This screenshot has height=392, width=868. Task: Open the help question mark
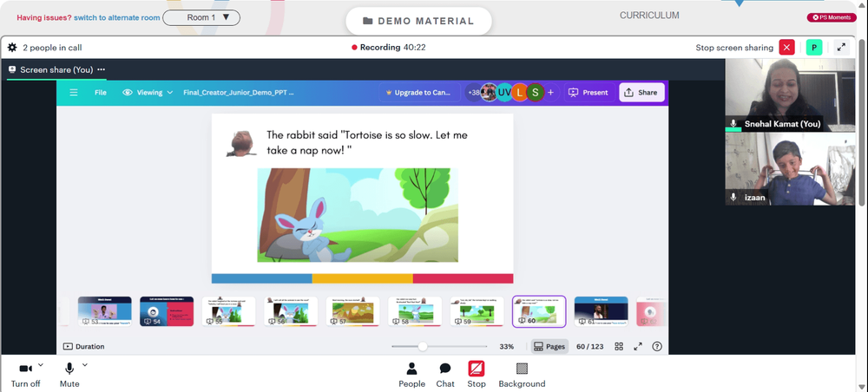[657, 347]
